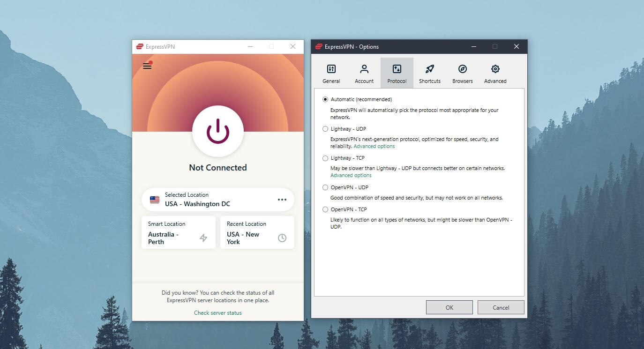Viewport: 644px width, 349px height.
Task: Select the Lightway - TCP radio button
Action: point(325,158)
